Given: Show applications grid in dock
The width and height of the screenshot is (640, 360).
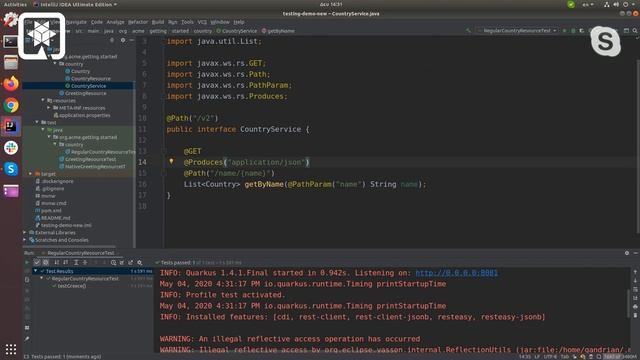Looking at the screenshot, I should coord(11,349).
